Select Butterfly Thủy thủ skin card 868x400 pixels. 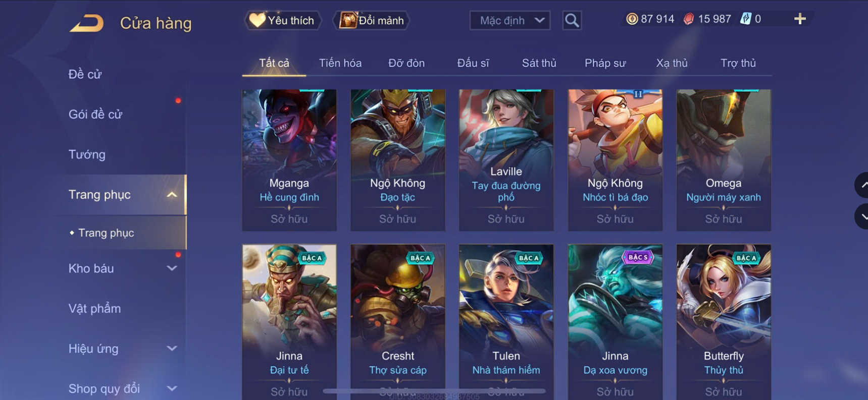point(724,322)
